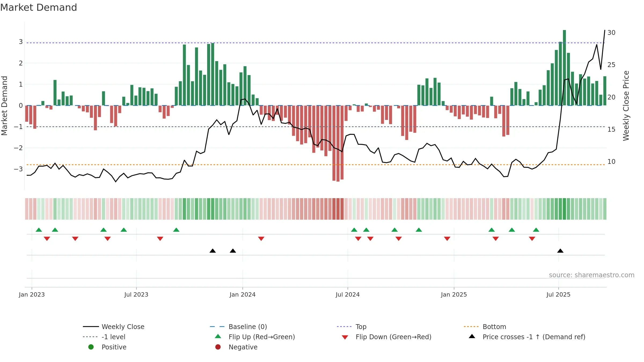
Task: Click the Jul 2025 x-axis label
Action: [x=558, y=294]
